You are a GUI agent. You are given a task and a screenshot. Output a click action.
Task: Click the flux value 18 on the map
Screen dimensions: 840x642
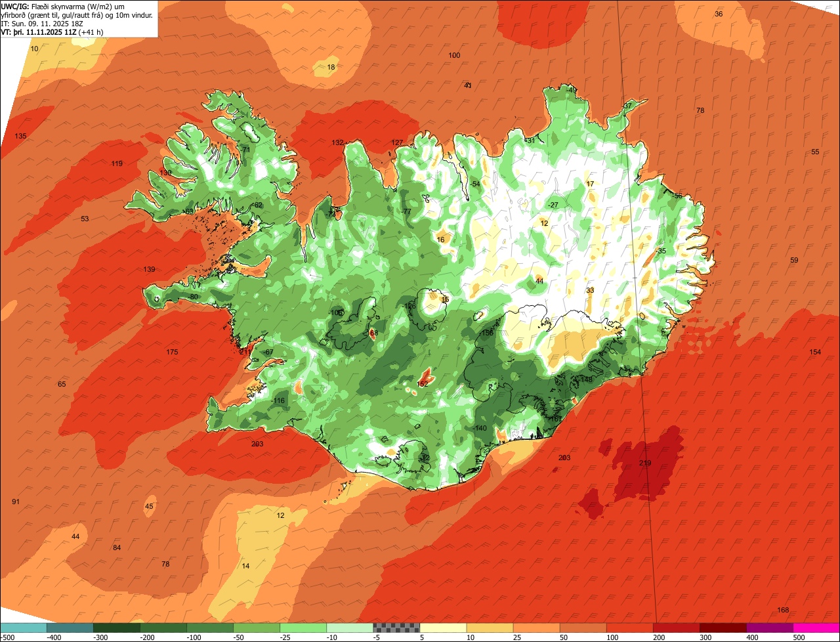331,68
